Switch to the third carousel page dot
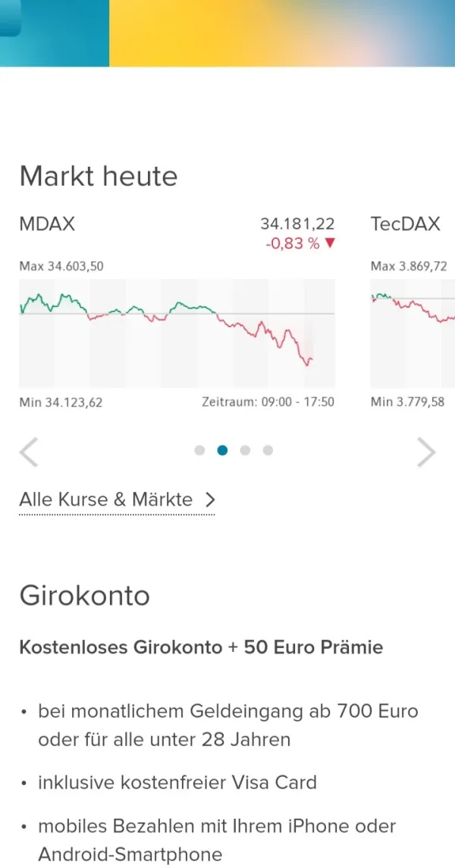Screen dimensions: 455x868 245,450
